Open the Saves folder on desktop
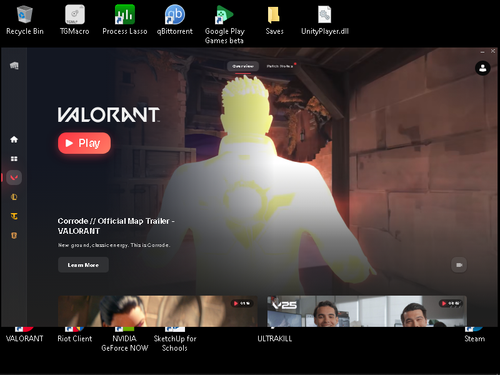The image size is (500, 375). (274, 20)
